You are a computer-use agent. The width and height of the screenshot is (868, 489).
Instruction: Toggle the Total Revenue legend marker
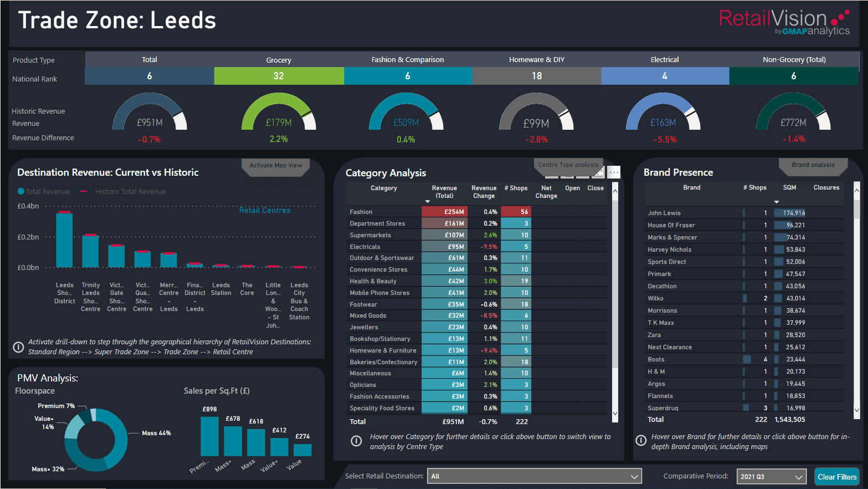click(x=21, y=191)
